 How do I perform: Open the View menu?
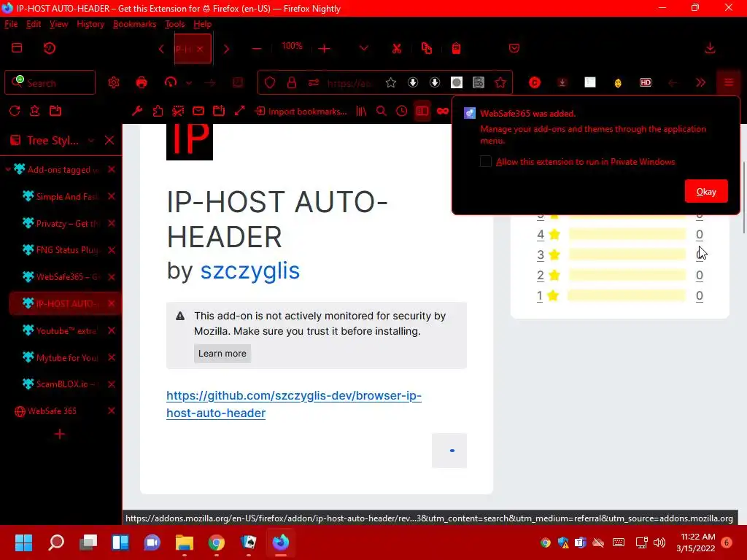(58, 24)
